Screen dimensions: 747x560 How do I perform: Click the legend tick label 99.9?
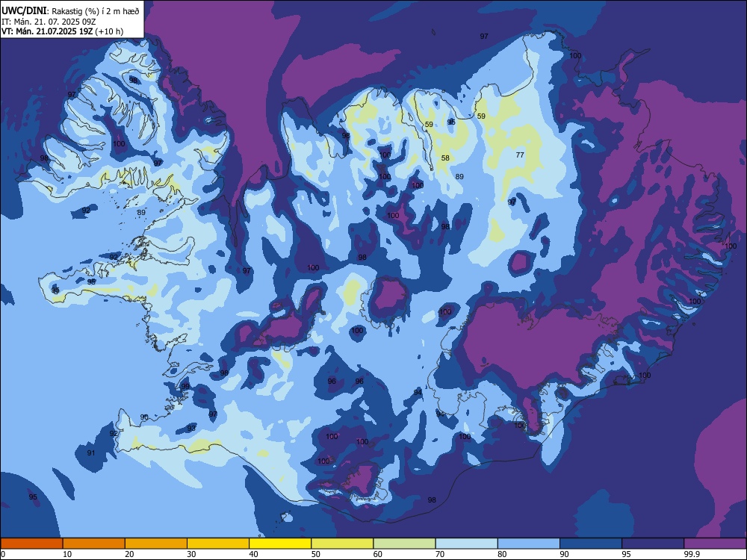691,554
